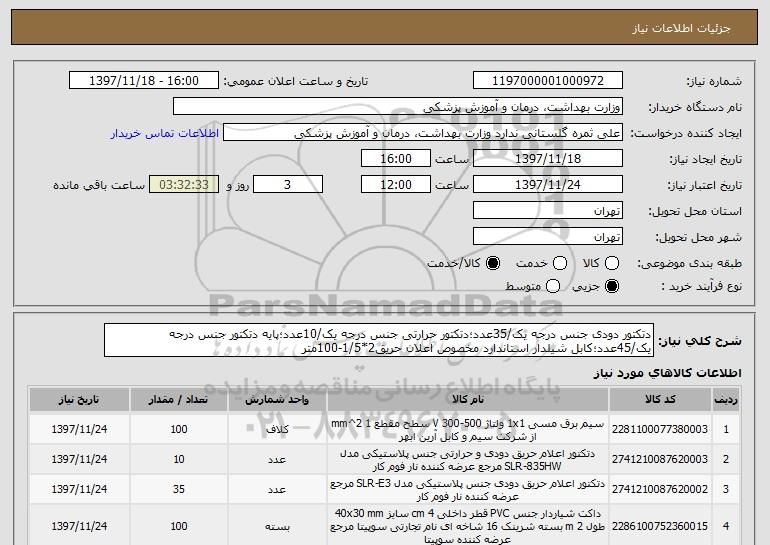Click the تاریخ نیاز column header
Image resolution: width=770 pixels, height=545 pixels.
click(79, 400)
